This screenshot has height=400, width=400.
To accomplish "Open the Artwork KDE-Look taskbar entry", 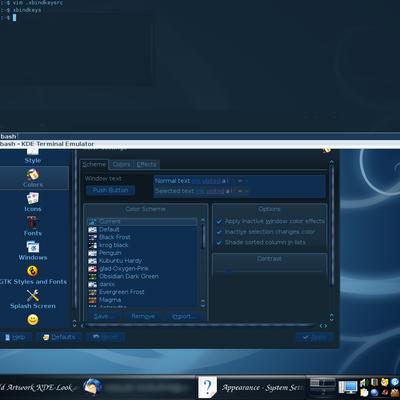I will [x=38, y=388].
